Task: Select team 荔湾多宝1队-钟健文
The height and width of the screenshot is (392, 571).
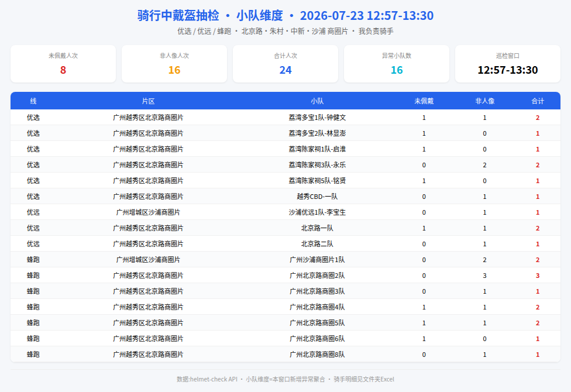Action: pos(317,118)
